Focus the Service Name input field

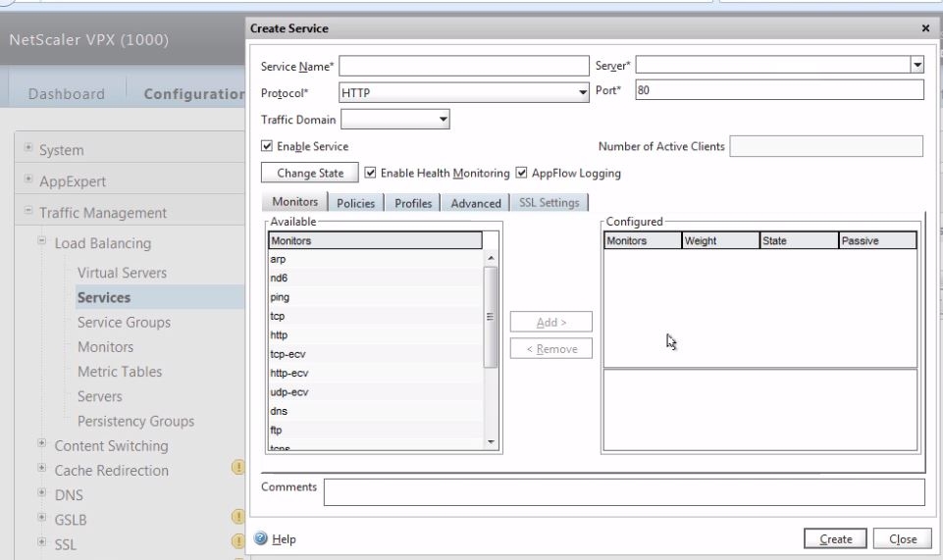click(x=464, y=66)
